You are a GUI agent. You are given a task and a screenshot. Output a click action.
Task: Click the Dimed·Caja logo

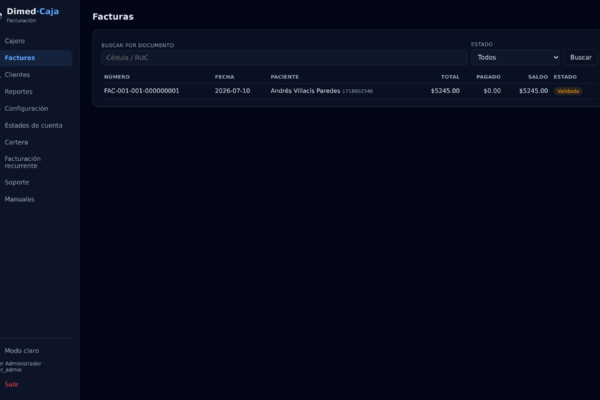33,11
